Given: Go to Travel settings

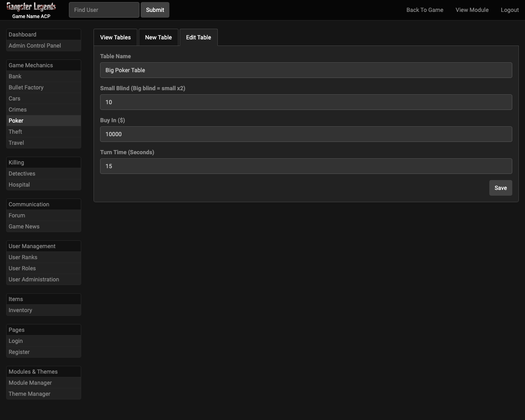Looking at the screenshot, I should (43, 143).
